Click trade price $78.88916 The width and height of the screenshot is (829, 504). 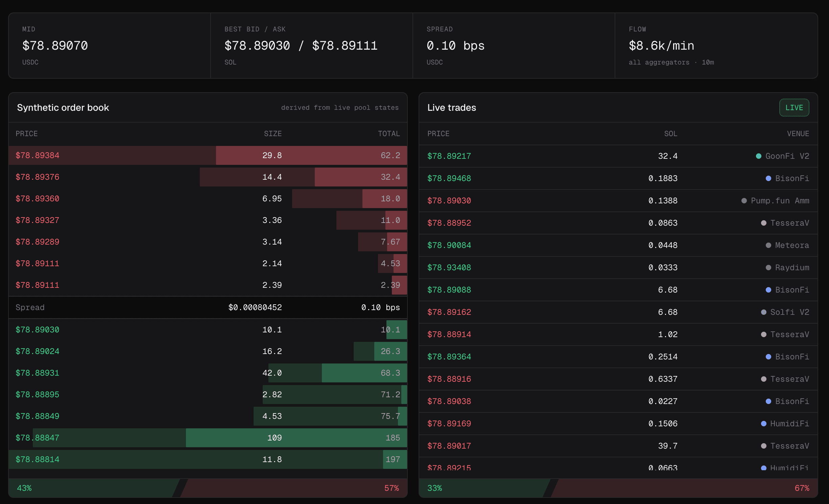click(x=449, y=379)
